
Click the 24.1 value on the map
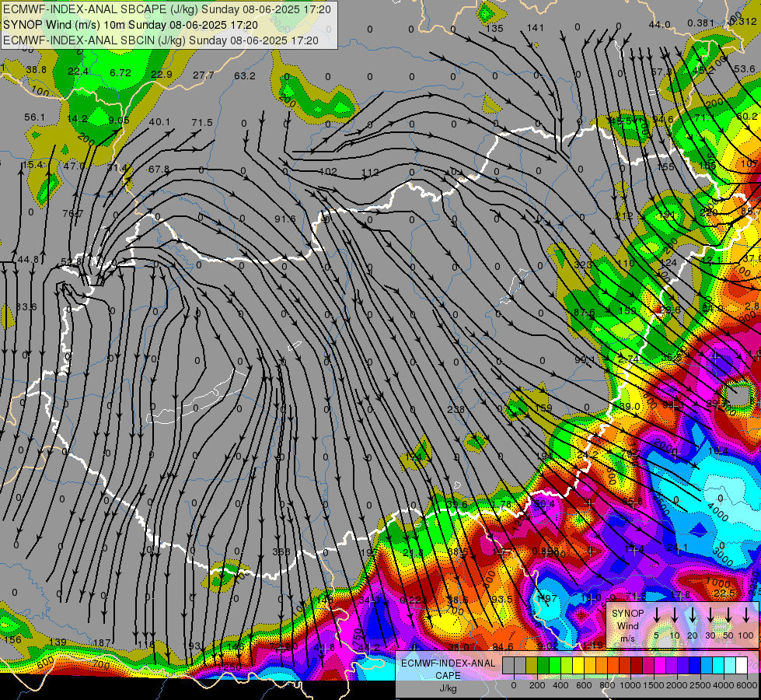(x=677, y=548)
